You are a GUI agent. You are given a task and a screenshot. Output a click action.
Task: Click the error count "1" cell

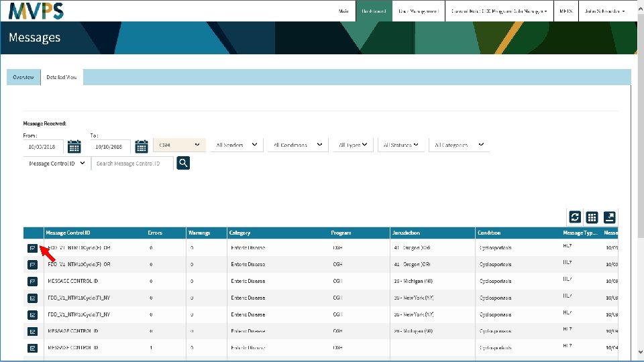point(151,348)
